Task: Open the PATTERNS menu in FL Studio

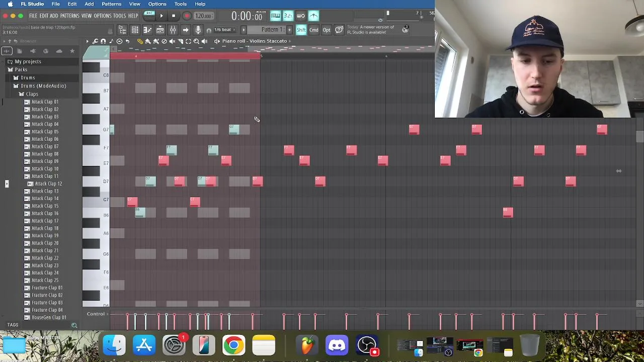Action: 69,16
